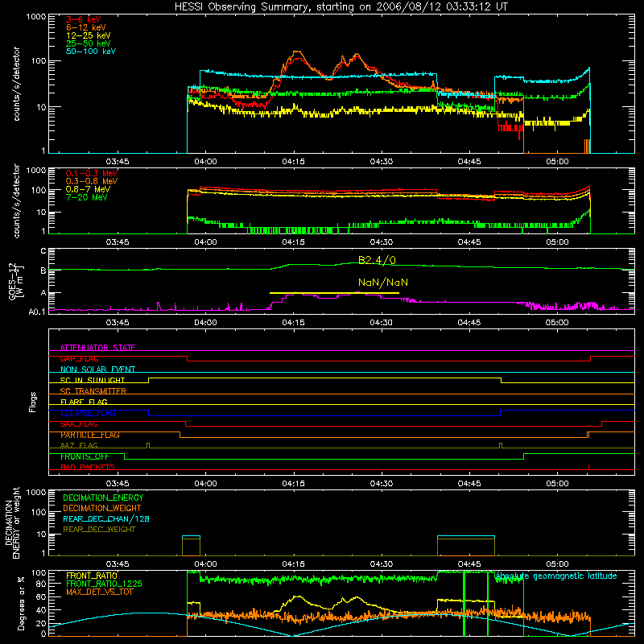644x644 pixels.
Task: Select the ATTENUATOR_STATE flag label
Action: pos(97,348)
